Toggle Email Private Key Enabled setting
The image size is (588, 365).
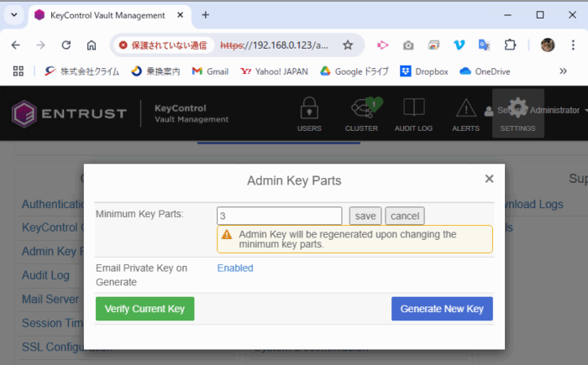point(235,269)
